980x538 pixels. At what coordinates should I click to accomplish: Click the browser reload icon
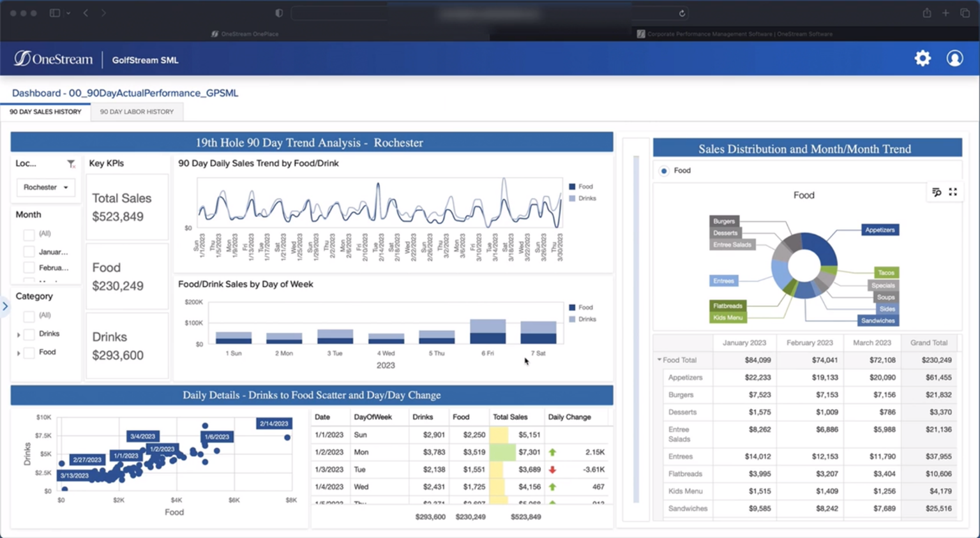tap(682, 13)
